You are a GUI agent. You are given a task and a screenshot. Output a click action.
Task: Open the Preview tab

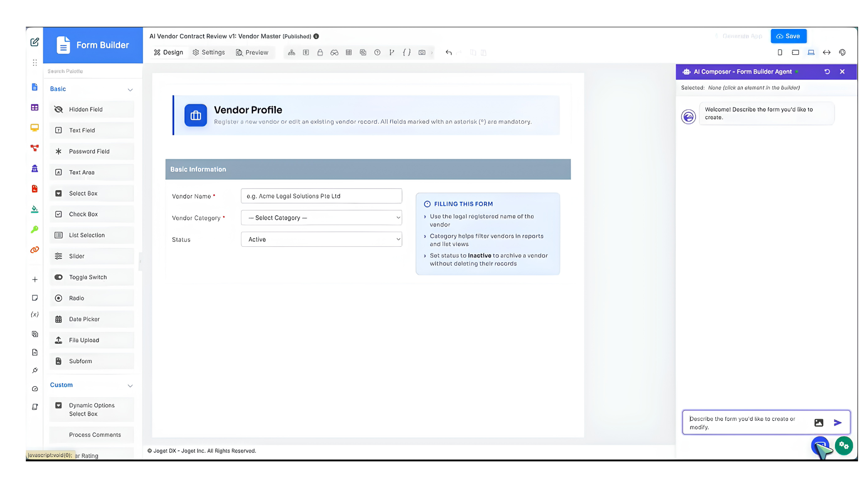click(252, 52)
